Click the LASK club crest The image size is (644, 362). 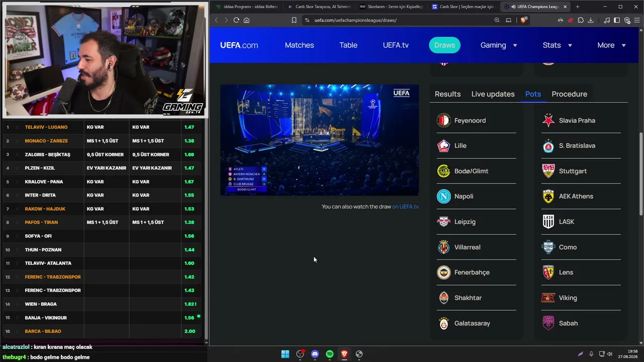[548, 222]
